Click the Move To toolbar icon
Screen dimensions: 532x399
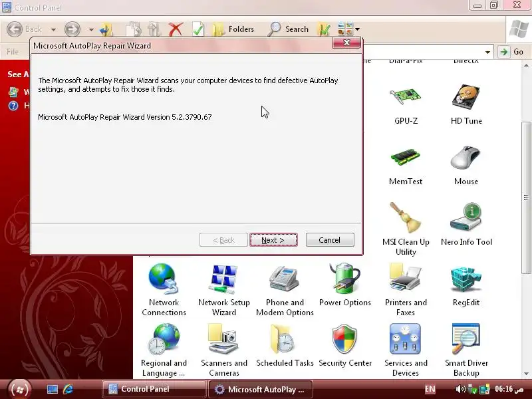(154, 29)
